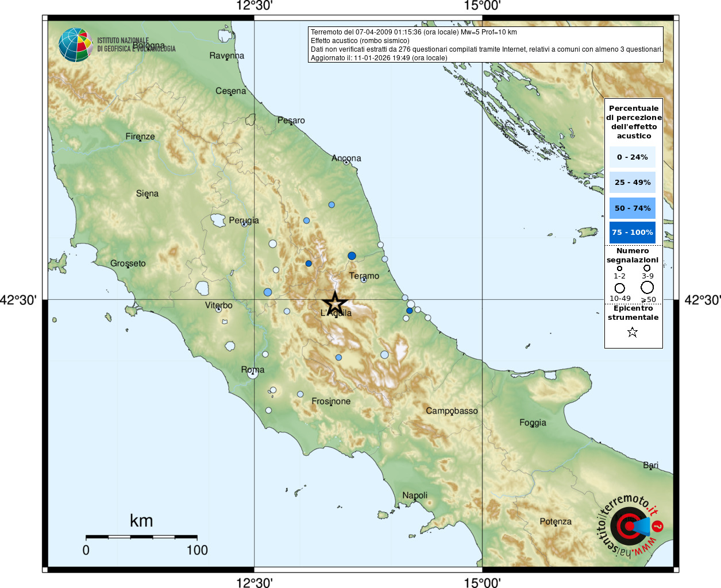Click the large white circle marker at Roma

pos(253,374)
